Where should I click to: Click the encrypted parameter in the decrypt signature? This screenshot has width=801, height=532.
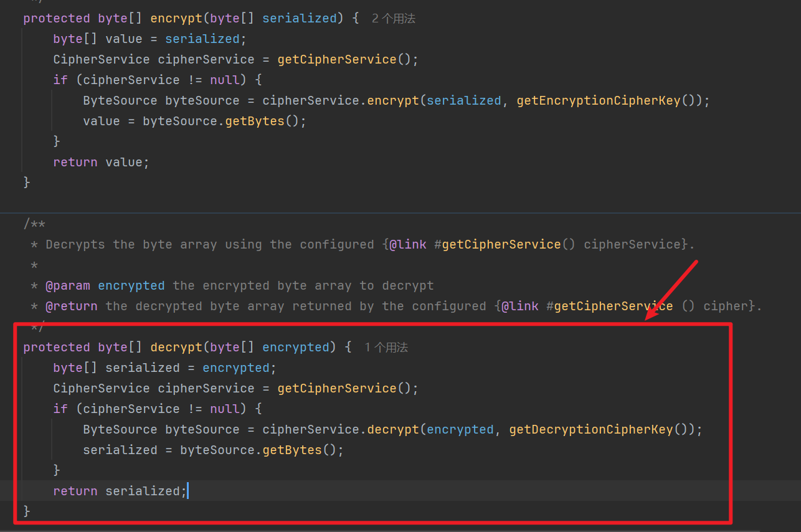click(x=296, y=348)
